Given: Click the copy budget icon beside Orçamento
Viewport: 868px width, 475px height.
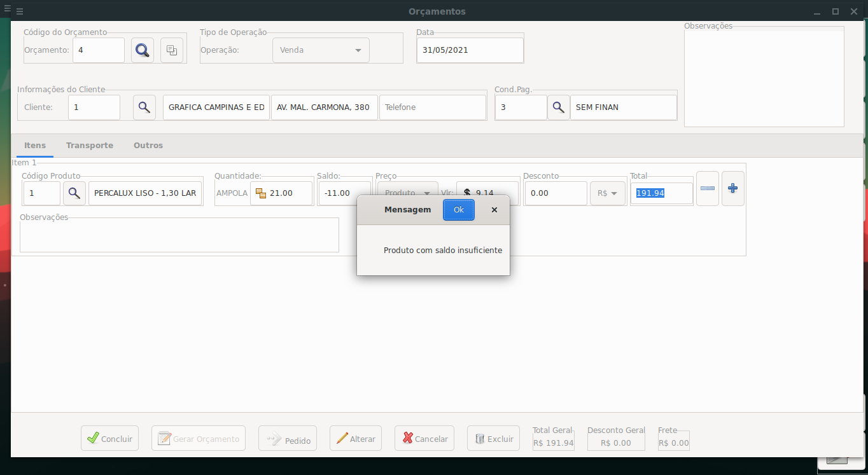Looking at the screenshot, I should (x=172, y=50).
